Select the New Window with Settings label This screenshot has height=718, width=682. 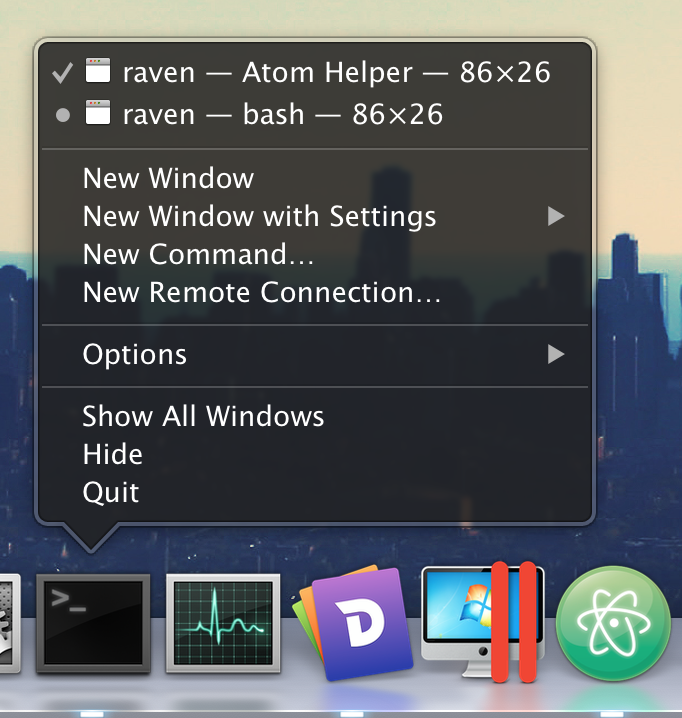259,216
